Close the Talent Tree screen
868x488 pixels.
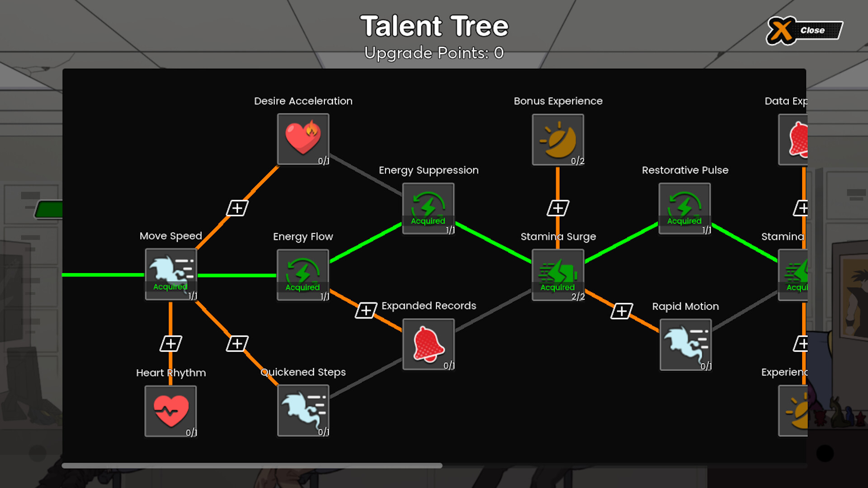[x=804, y=30]
